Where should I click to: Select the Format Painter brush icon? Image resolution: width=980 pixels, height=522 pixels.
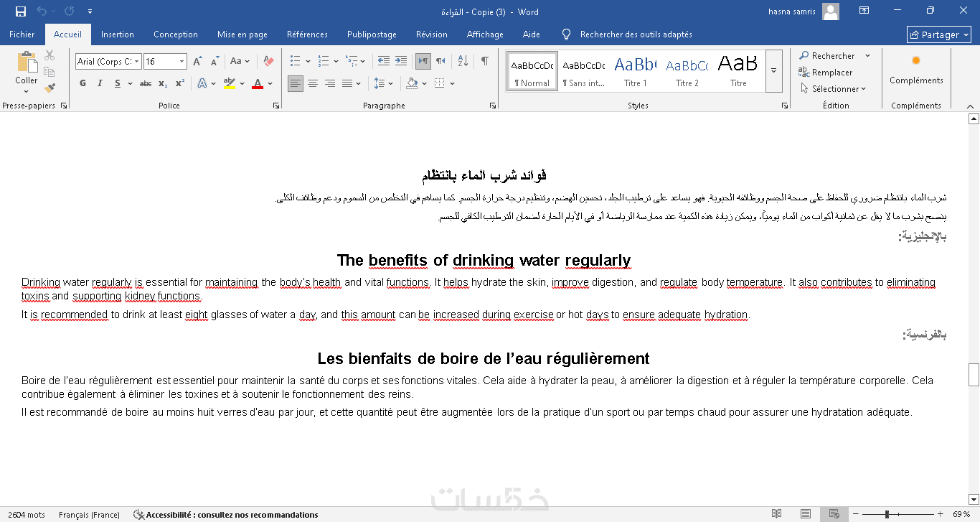click(50, 88)
